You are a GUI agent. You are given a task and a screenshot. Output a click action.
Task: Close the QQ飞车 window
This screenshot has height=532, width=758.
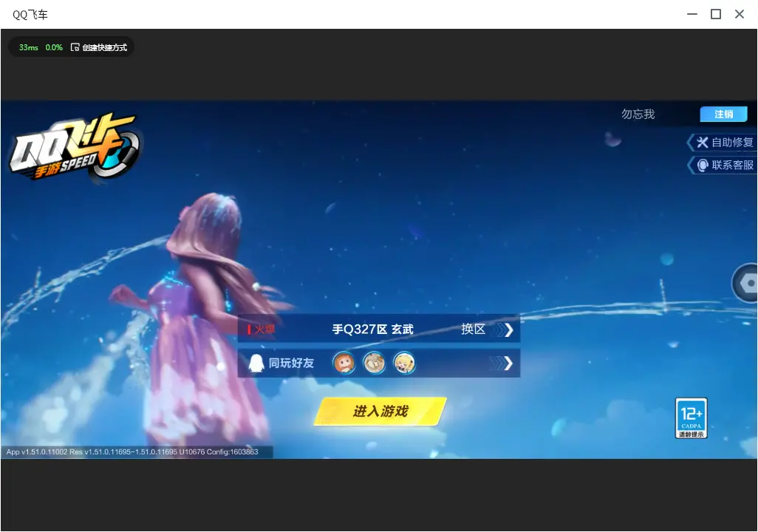pos(740,14)
